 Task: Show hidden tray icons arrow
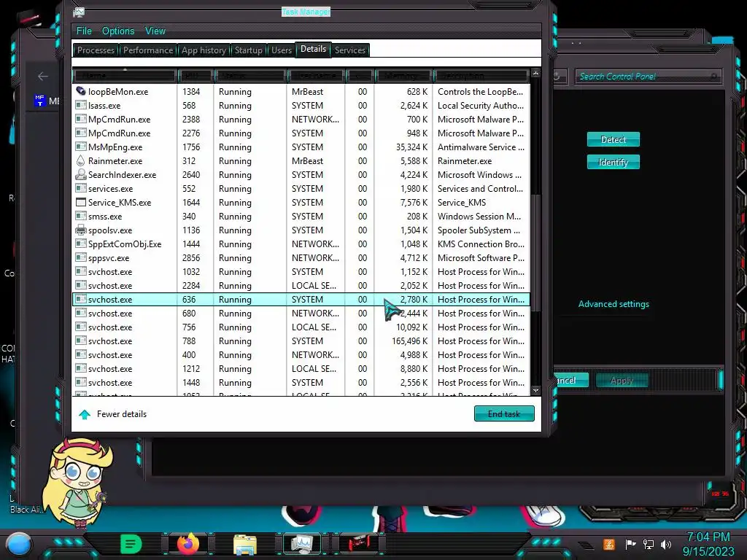pos(586,545)
